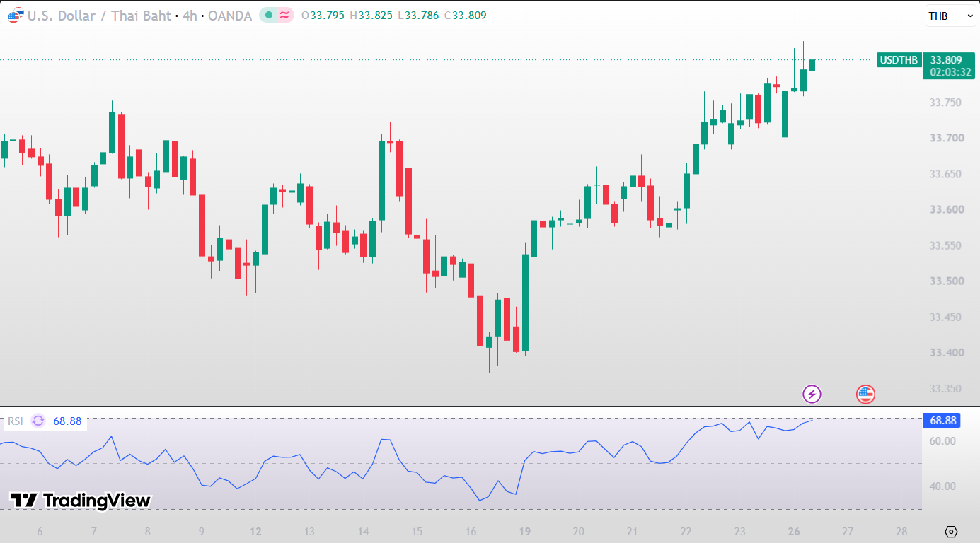The image size is (980, 543).
Task: Click date label 15 on time axis
Action: point(417,532)
